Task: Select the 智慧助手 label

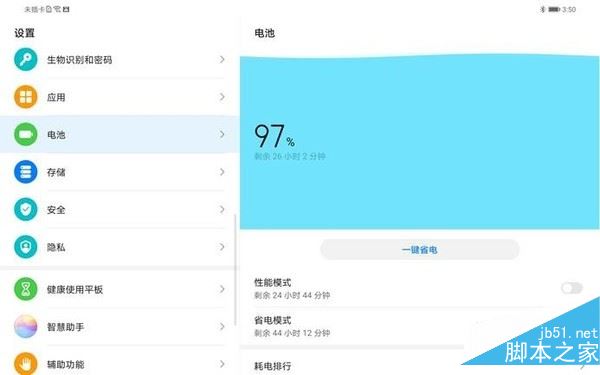Action: [65, 327]
